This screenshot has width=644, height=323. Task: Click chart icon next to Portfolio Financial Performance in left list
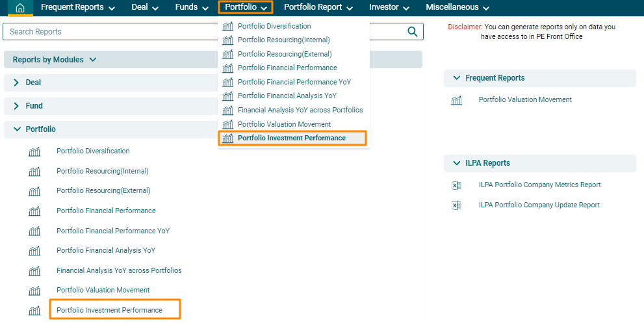(x=34, y=211)
